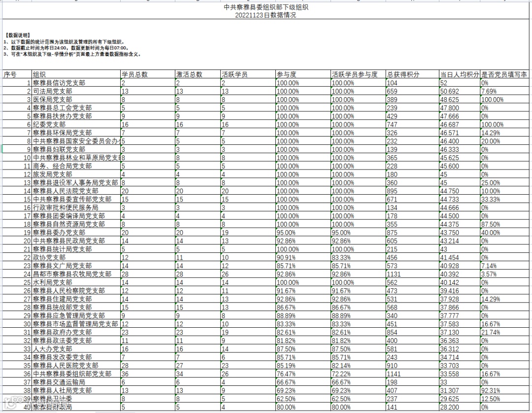Select the 察雅县住建局党支部 cell
Screen dimensions: 532x413
tap(76, 299)
